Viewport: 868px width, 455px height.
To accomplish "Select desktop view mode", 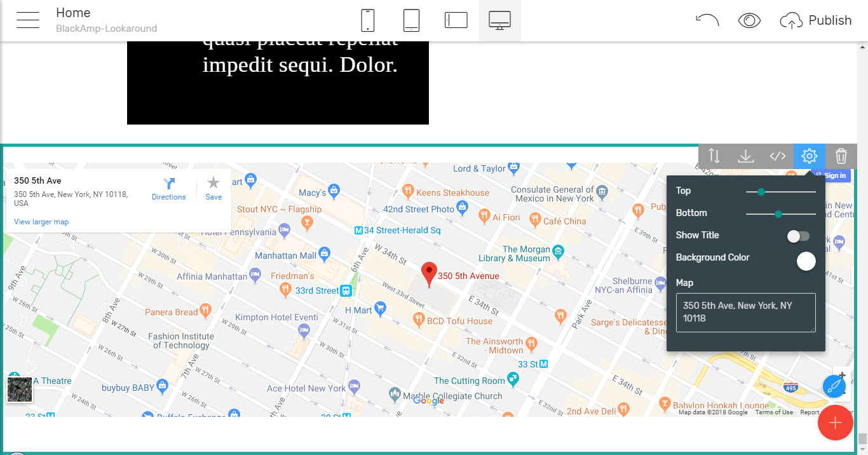I will click(x=500, y=20).
